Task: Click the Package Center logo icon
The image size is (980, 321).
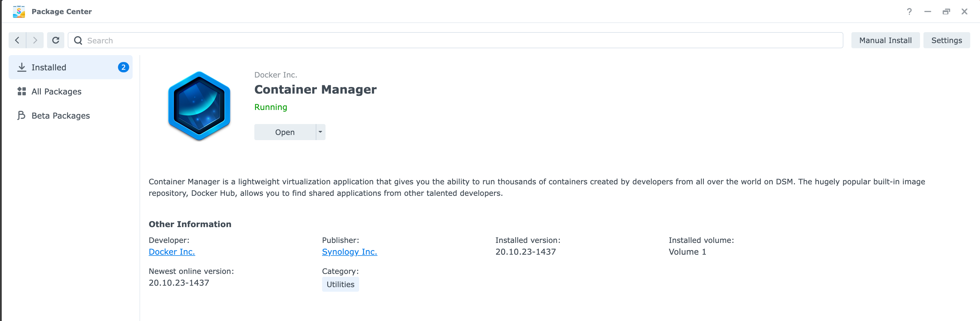Action: [19, 11]
